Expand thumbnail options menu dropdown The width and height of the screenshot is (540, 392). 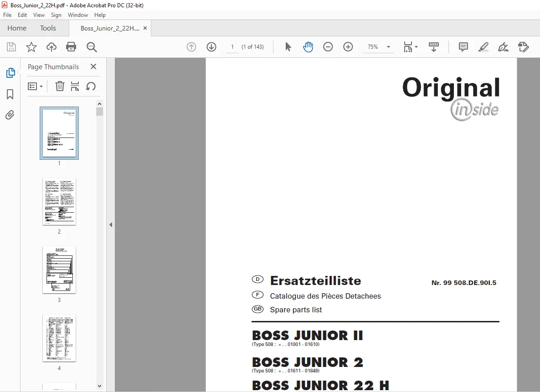tap(35, 87)
